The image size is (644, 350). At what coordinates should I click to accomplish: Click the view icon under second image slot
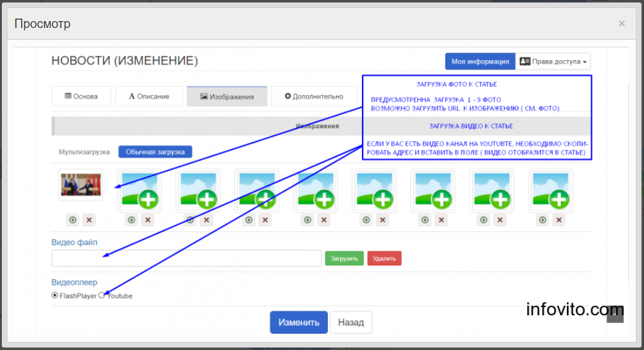132,220
